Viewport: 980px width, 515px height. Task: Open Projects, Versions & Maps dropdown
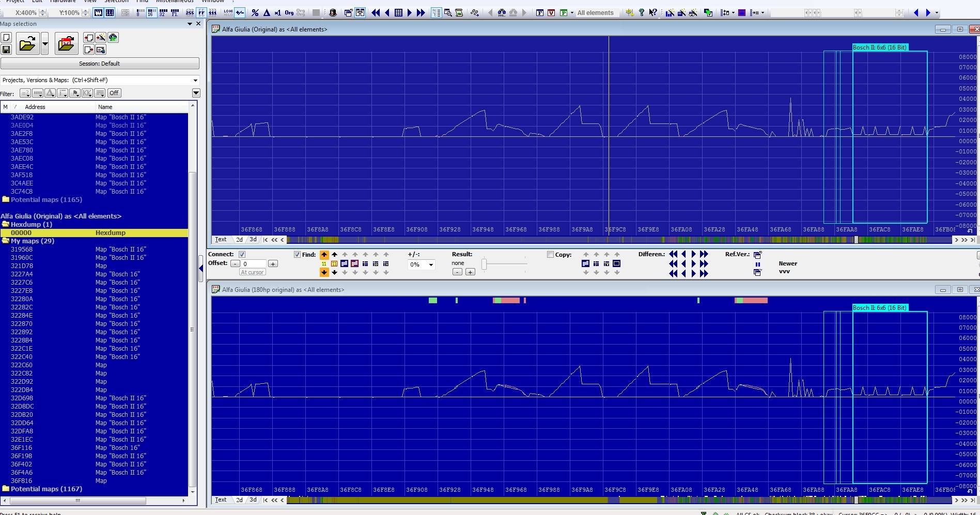click(195, 80)
